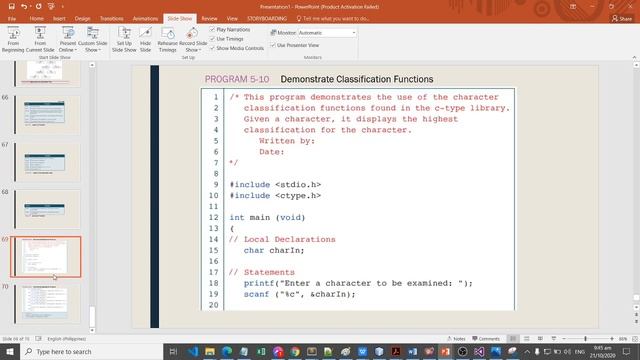Viewport: 640px width, 360px height.
Task: Switch to the Home tab
Action: click(x=36, y=19)
